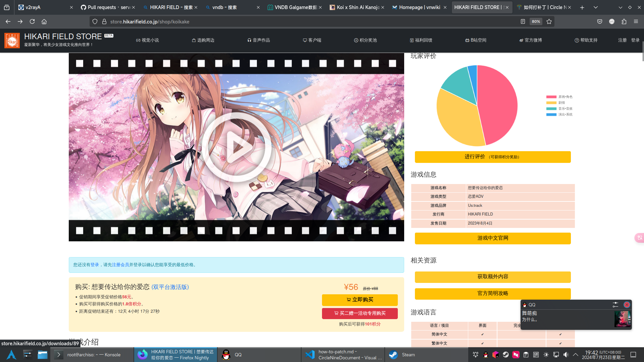Click the 买二赠一活动专用购买 button
This screenshot has height=362, width=644.
point(360,313)
